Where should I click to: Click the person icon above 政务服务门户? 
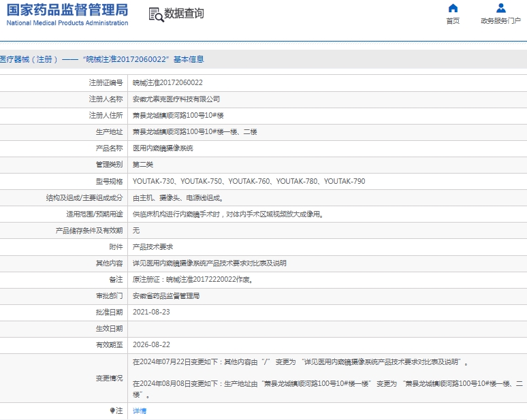[500, 8]
